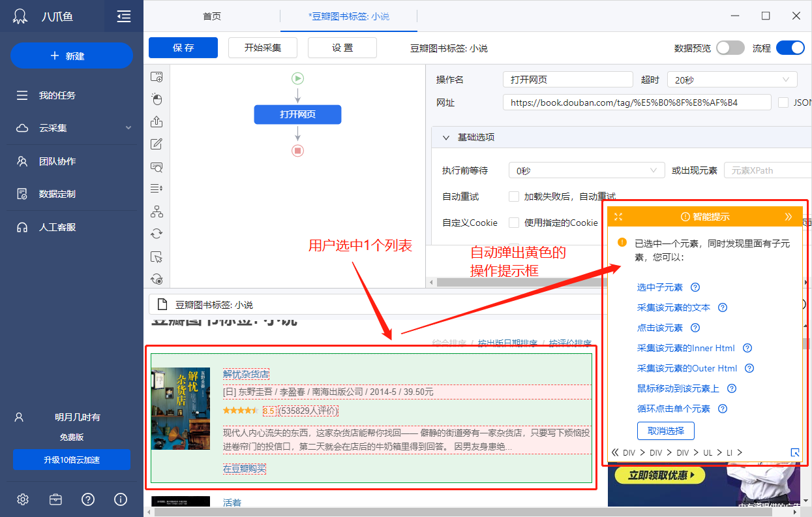This screenshot has width=812, height=517.
Task: Click the 解忧杂货店 book cover thumbnail
Action: (x=181, y=409)
